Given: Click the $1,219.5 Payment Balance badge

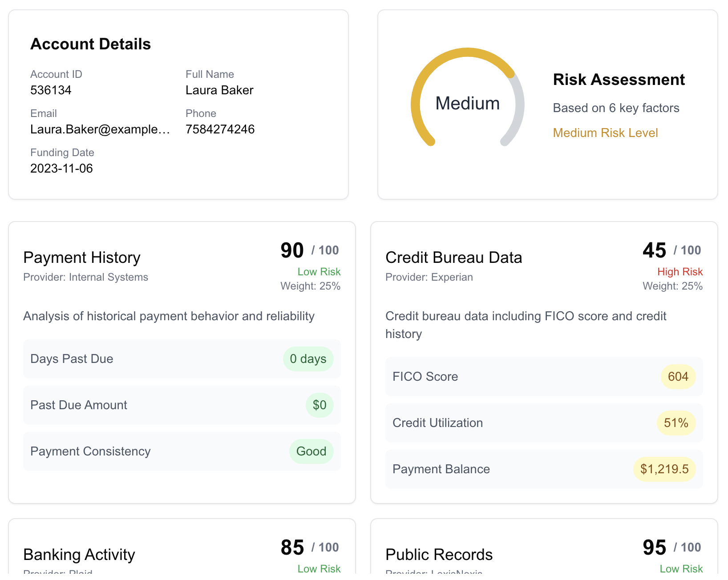Looking at the screenshot, I should (664, 469).
